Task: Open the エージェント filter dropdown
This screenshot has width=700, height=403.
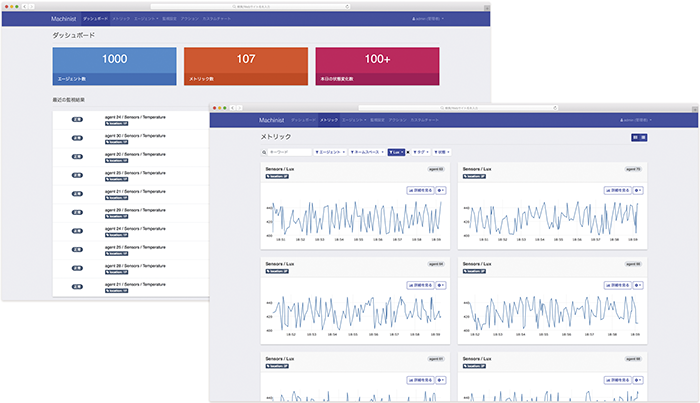Action: (329, 152)
